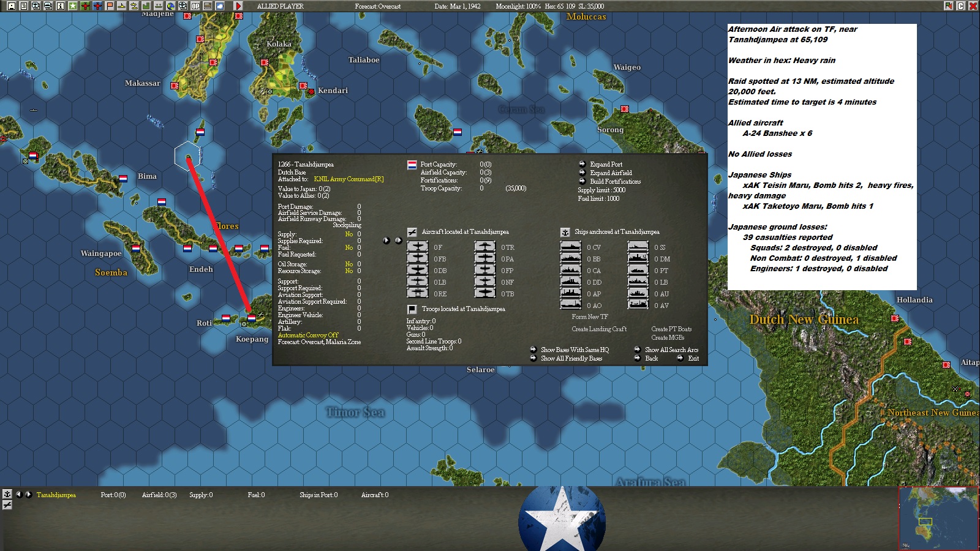Click previous arrow in the bottom status bar
The height and width of the screenshot is (551, 980).
(x=19, y=494)
